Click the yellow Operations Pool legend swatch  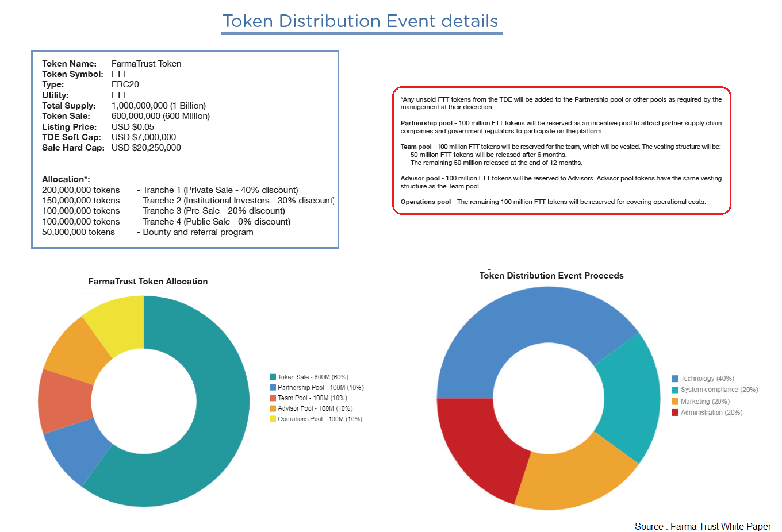[273, 419]
